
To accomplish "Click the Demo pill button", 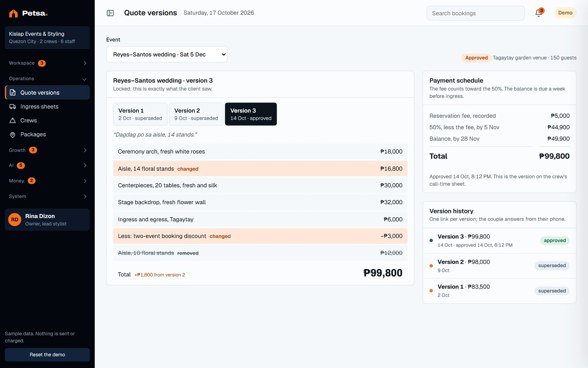I will pyautogui.click(x=565, y=13).
